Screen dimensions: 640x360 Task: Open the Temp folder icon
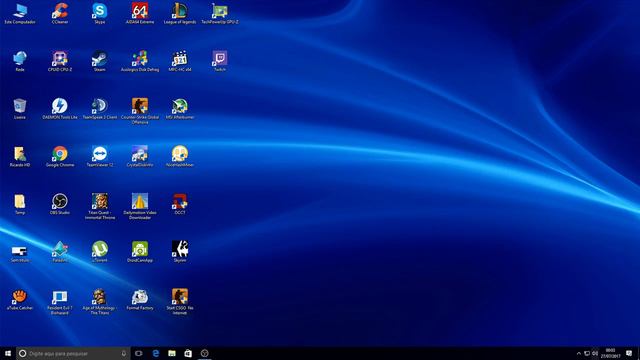[x=20, y=204]
